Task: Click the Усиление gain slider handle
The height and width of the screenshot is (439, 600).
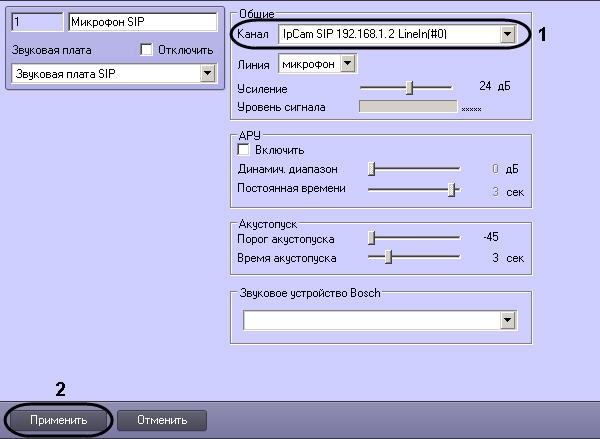Action: coord(409,88)
